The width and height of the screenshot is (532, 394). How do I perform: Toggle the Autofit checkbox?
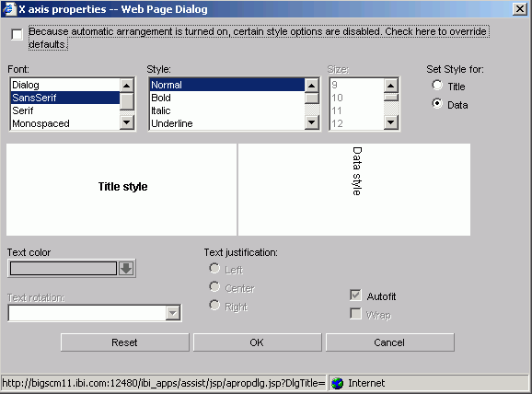tap(355, 295)
